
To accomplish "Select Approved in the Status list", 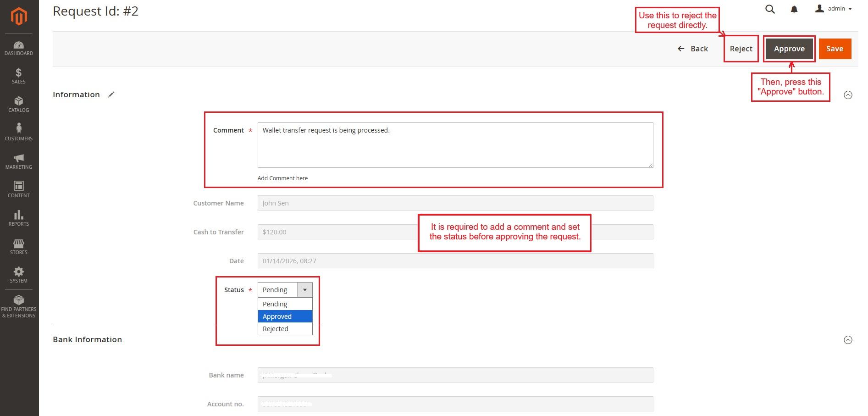I will tap(285, 316).
